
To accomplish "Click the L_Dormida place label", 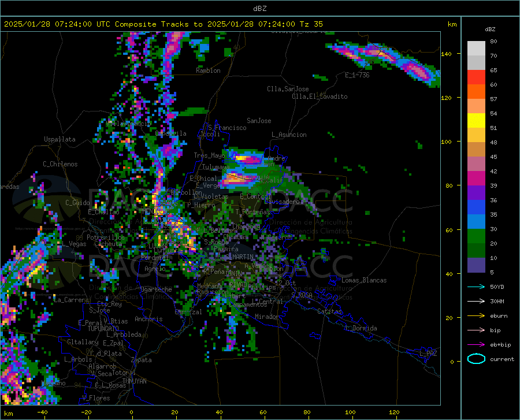I will click(361, 328).
